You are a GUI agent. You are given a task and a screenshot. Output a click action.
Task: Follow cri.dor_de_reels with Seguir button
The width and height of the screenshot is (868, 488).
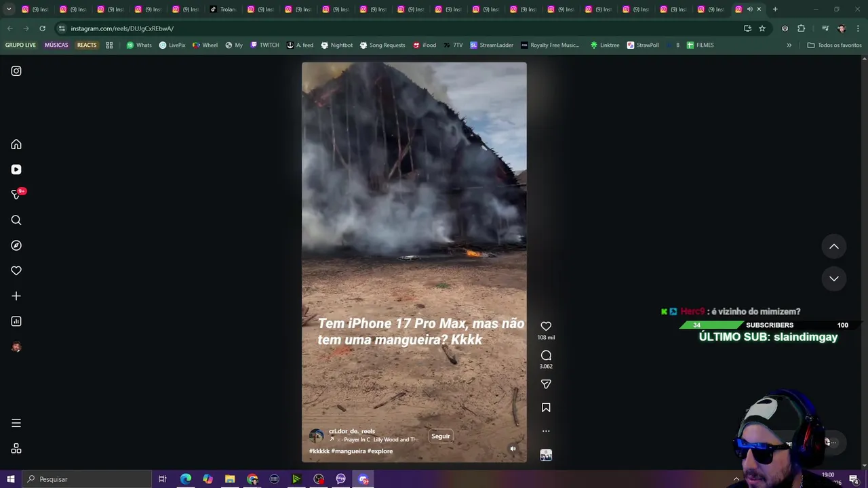441,436
